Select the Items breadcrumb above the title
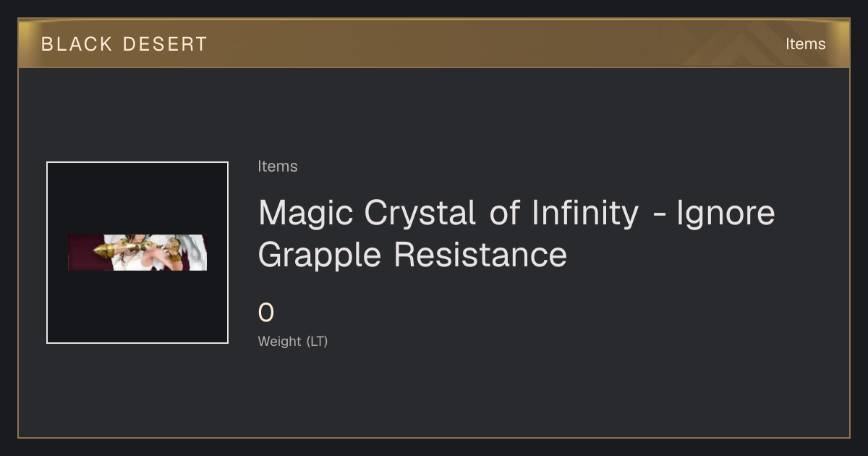868x456 pixels. pos(278,166)
